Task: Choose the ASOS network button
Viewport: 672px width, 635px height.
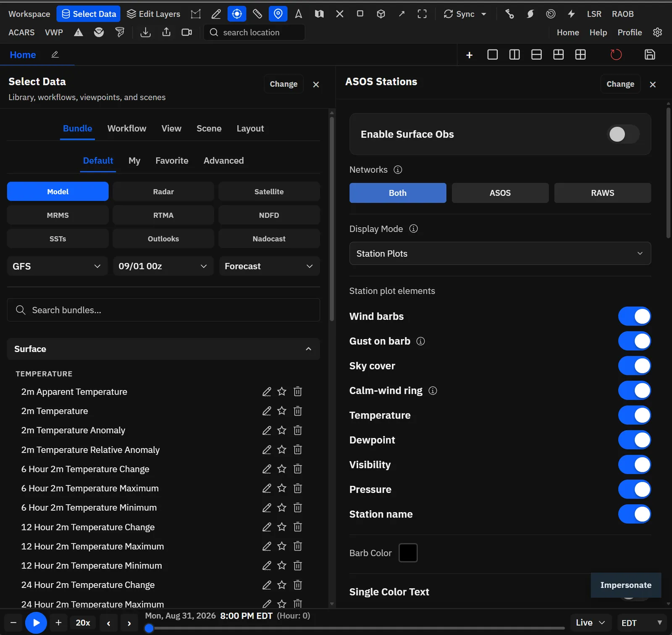Action: pos(500,193)
